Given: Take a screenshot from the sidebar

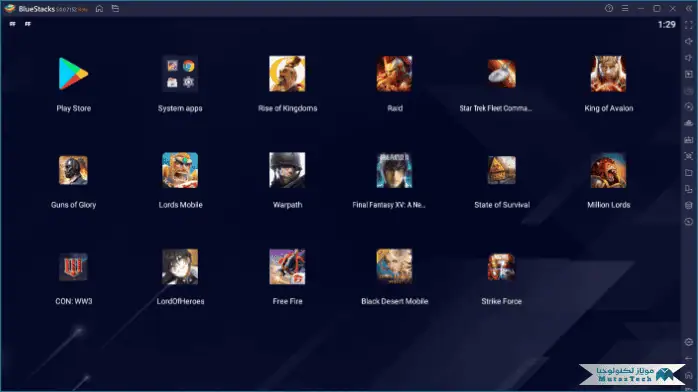Looking at the screenshot, I should (x=689, y=156).
